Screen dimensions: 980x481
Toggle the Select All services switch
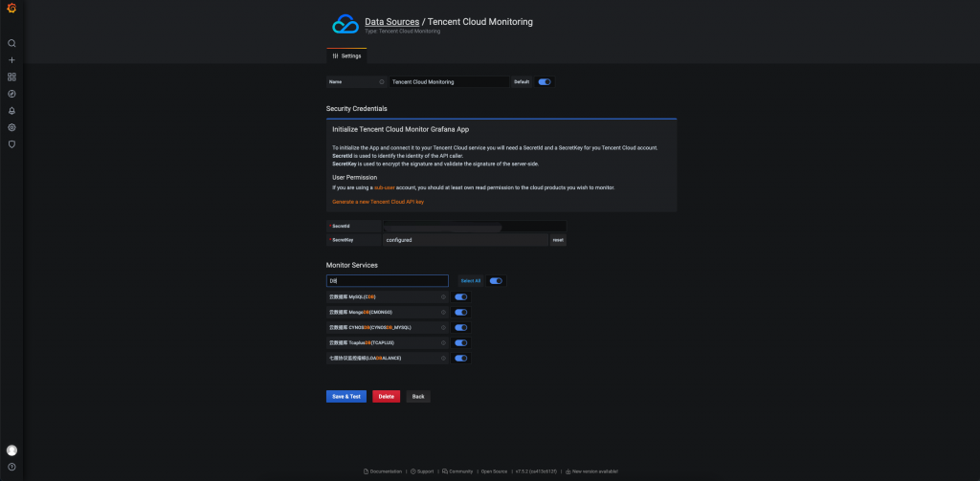[x=496, y=281]
